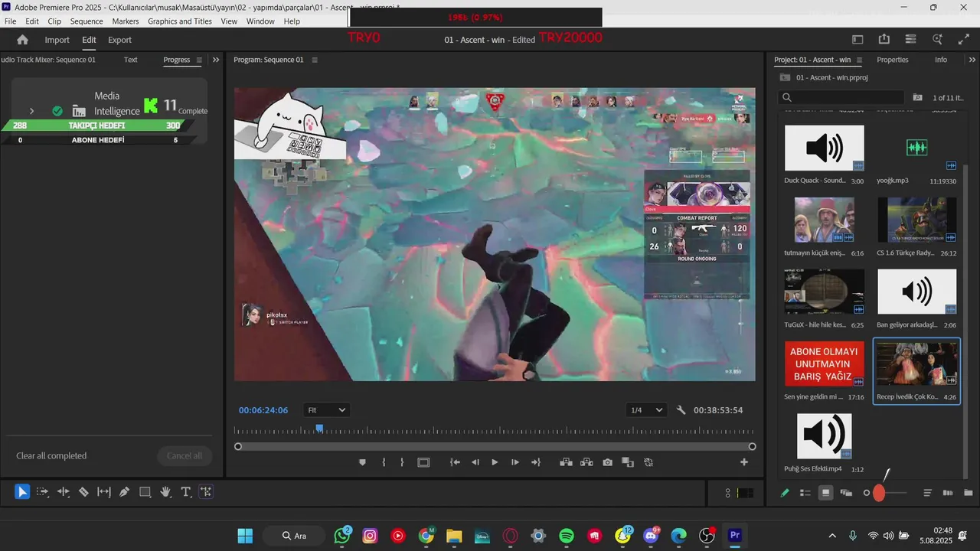Select the Ripple Edit tool
This screenshot has width=980, height=551.
click(64, 492)
